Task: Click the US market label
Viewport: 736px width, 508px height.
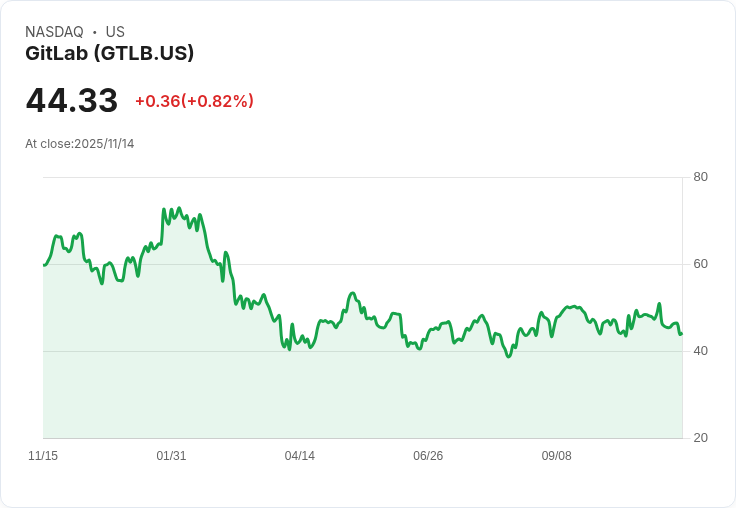Action: 115,32
